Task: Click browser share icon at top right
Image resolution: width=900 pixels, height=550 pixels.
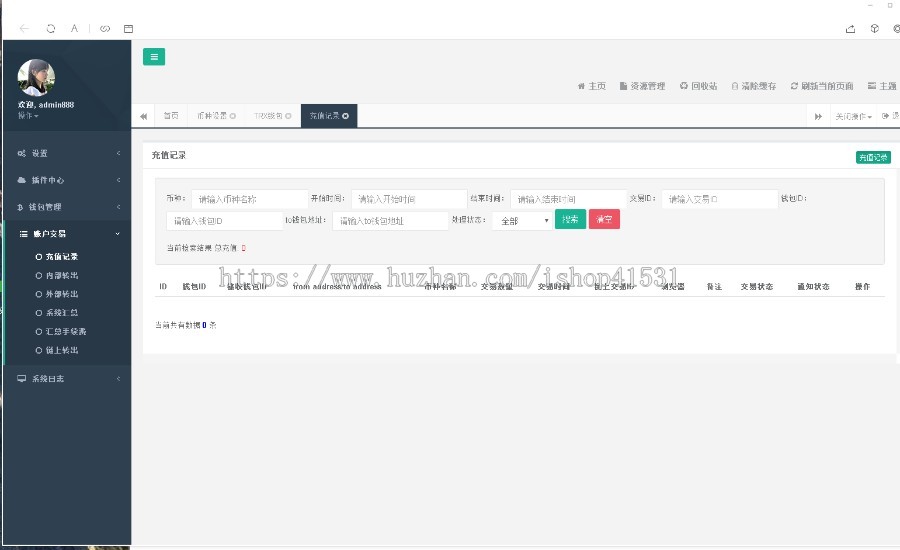Action: tap(851, 29)
